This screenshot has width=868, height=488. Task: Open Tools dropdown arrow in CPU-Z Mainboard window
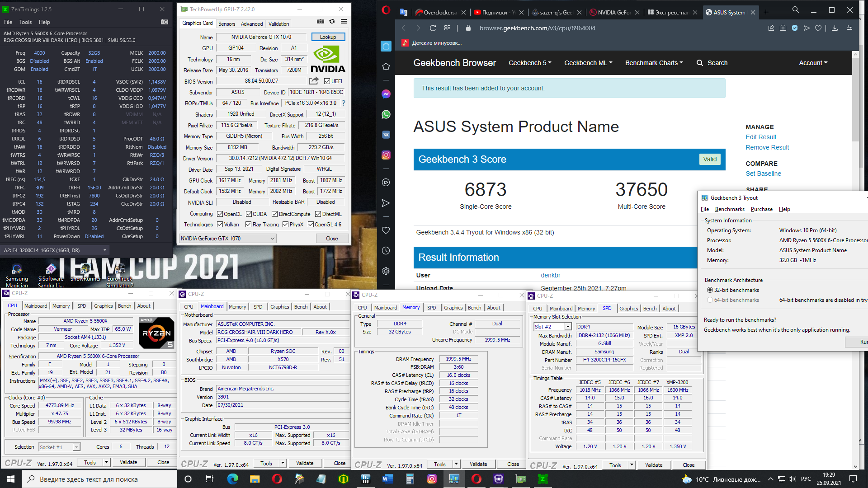[x=283, y=463]
